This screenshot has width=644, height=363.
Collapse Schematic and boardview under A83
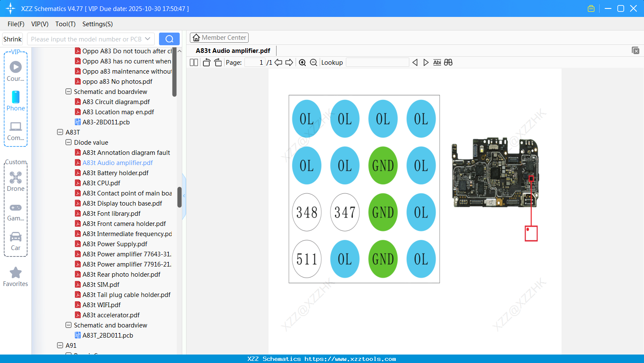click(x=69, y=91)
